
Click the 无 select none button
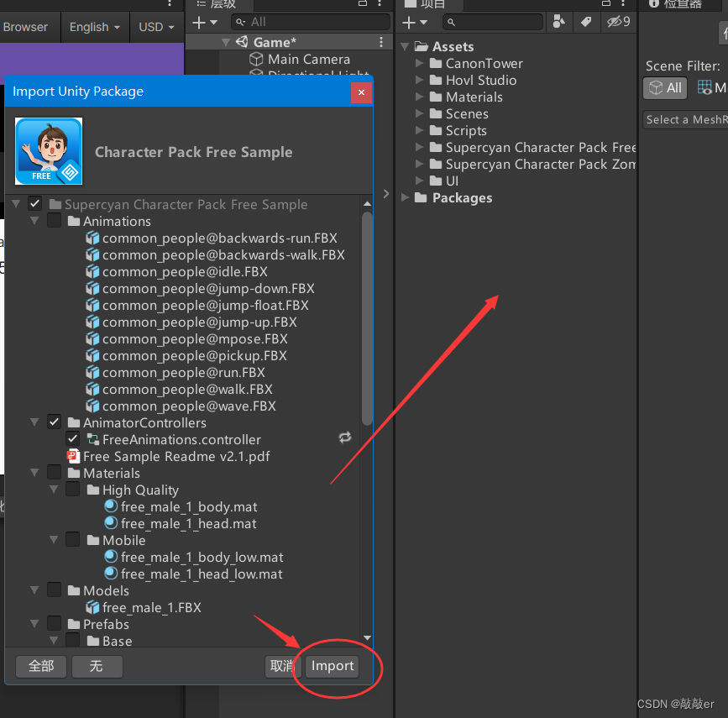click(x=97, y=666)
